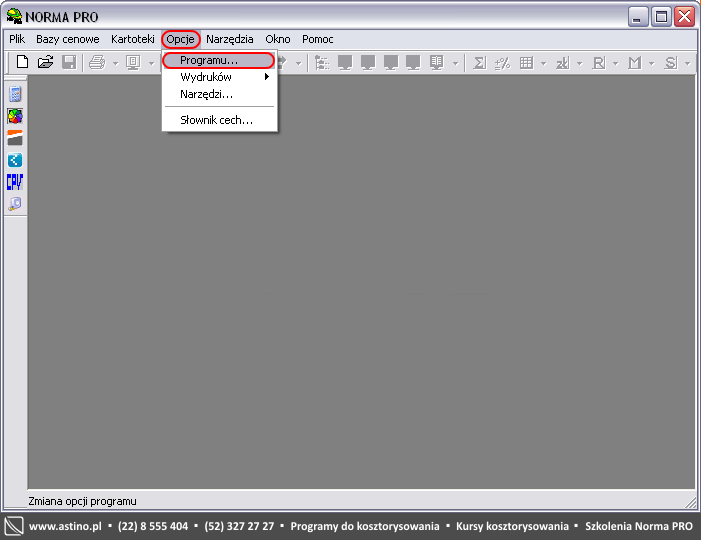Click the R toolbar icon

pyautogui.click(x=599, y=63)
